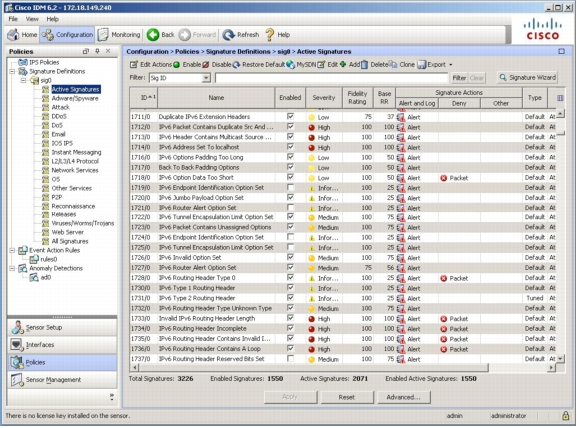Float the Policies panel icon
577x428 pixels.
coord(86,51)
